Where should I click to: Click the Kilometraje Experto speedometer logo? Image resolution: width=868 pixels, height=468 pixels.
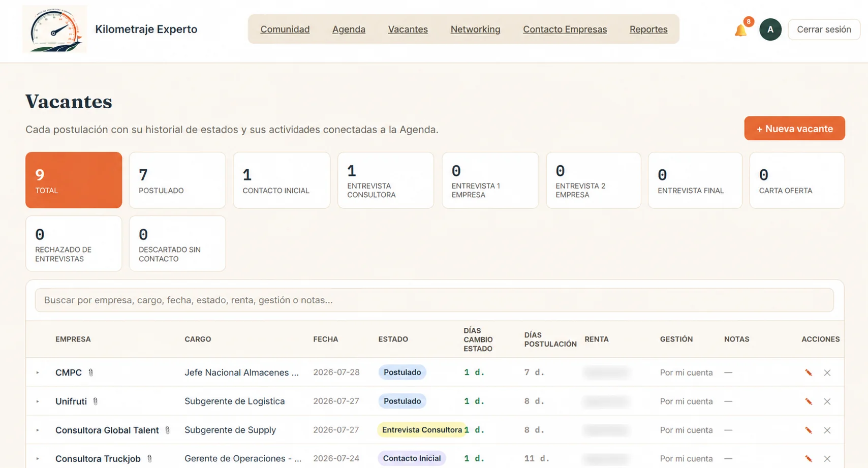(x=54, y=29)
